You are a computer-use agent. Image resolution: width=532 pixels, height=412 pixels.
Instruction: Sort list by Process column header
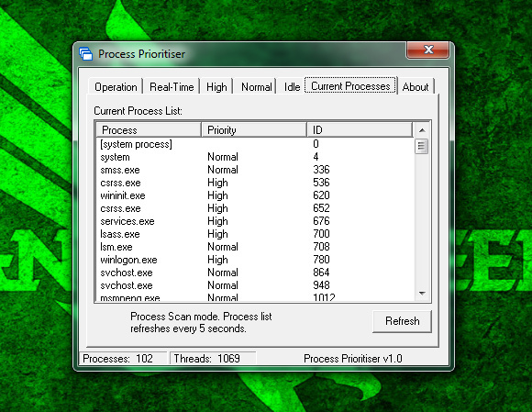[x=149, y=130]
